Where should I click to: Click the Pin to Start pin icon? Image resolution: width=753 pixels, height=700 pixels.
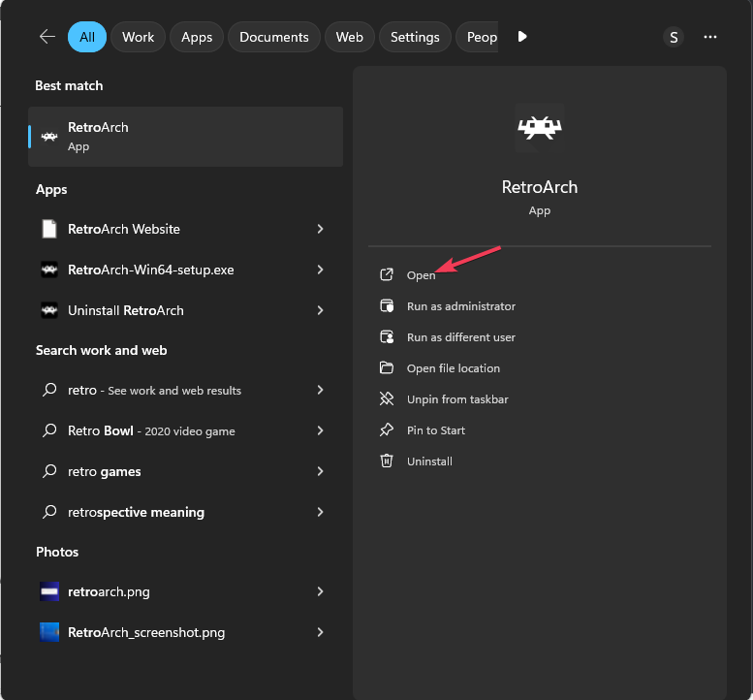tap(387, 430)
